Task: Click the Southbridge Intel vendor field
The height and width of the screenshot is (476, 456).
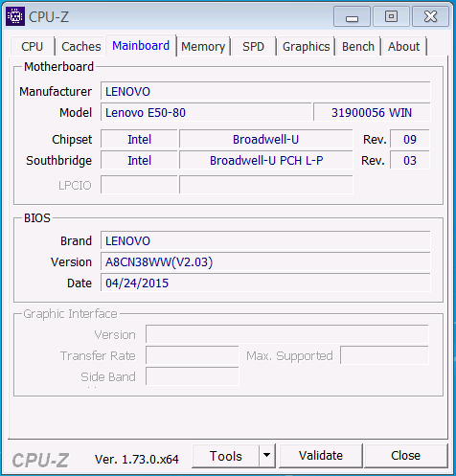Action: click(x=139, y=160)
